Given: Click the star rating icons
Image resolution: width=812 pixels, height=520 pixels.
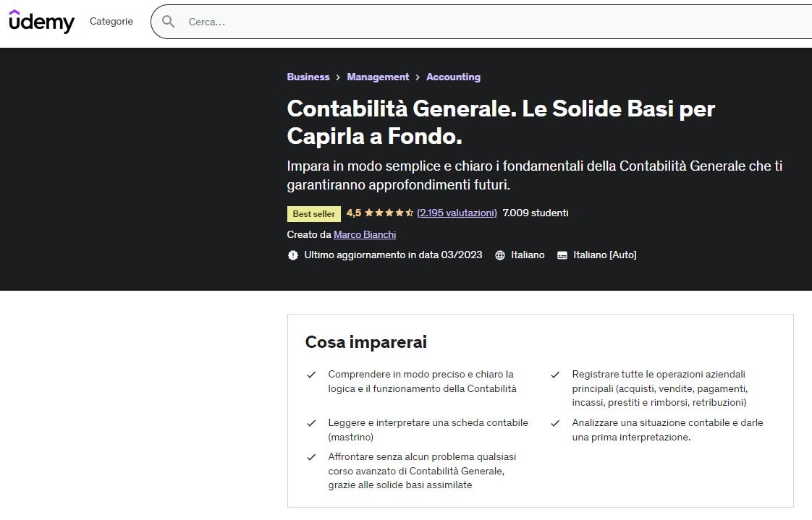Looking at the screenshot, I should point(389,213).
